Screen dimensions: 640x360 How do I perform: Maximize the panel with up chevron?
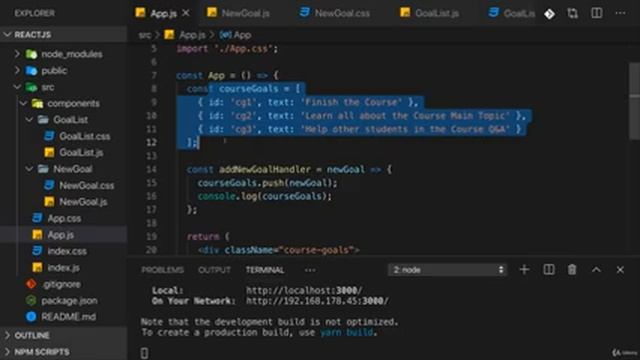[596, 270]
